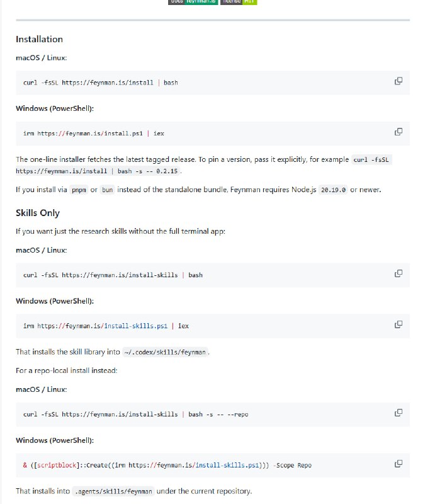Click the license MIT badge
This screenshot has height=504, width=425.
[x=239, y=2]
